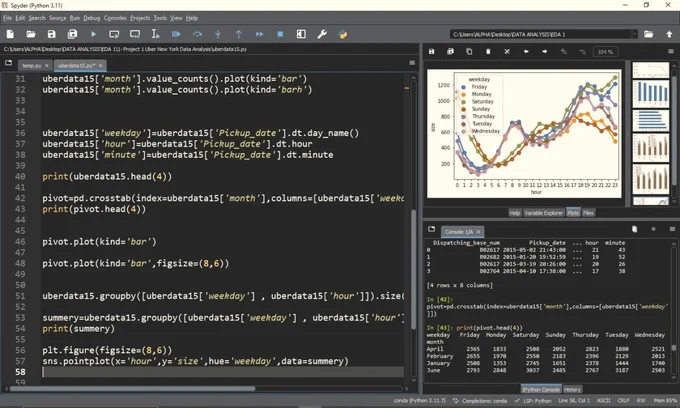The width and height of the screenshot is (680, 408).
Task: Open the Search menu
Action: point(37,18)
